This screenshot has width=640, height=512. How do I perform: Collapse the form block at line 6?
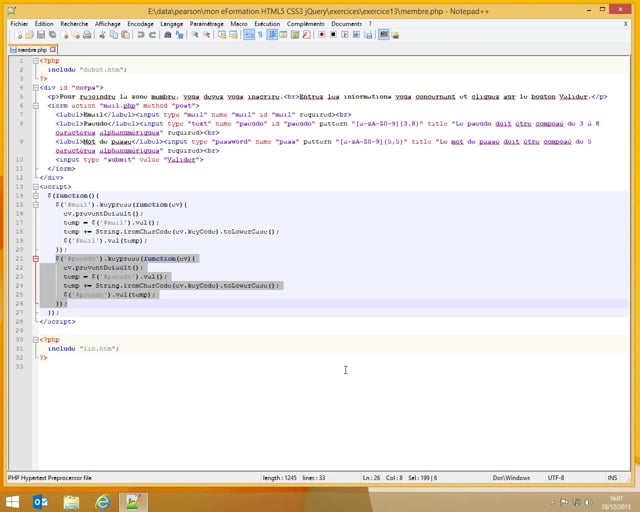[36, 105]
